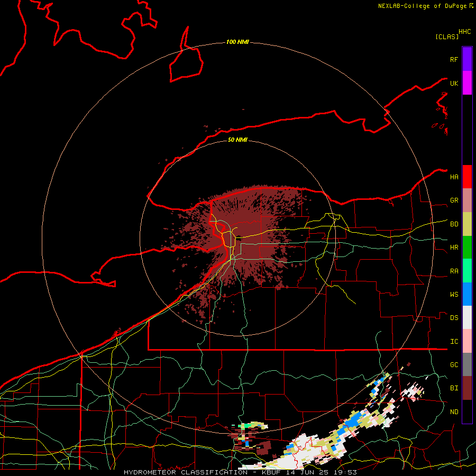Click the UK magenta legend swatch
Image resolution: width=476 pixels, height=476 pixels.
pos(467,83)
